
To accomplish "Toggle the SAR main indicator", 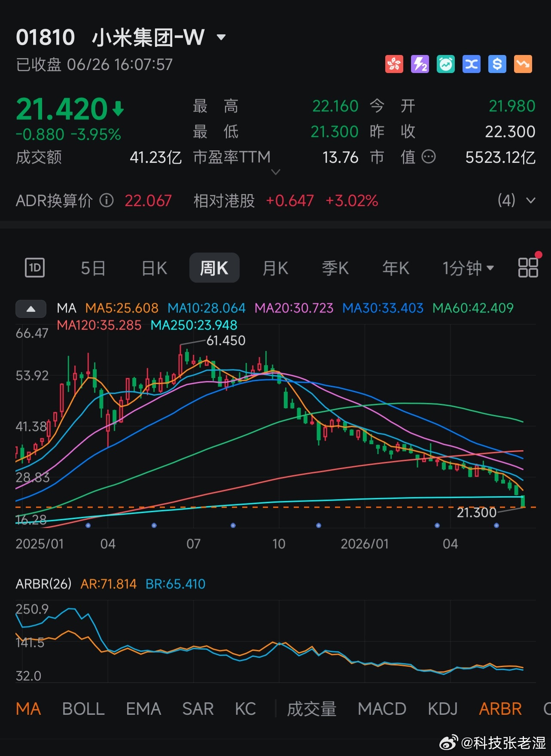I will coord(198,709).
